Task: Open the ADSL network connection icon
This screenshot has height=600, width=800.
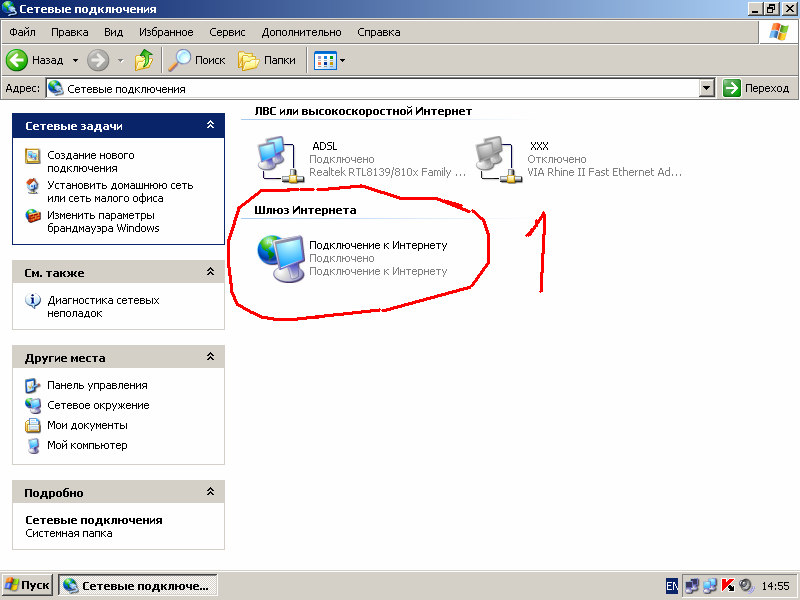Action: point(275,159)
